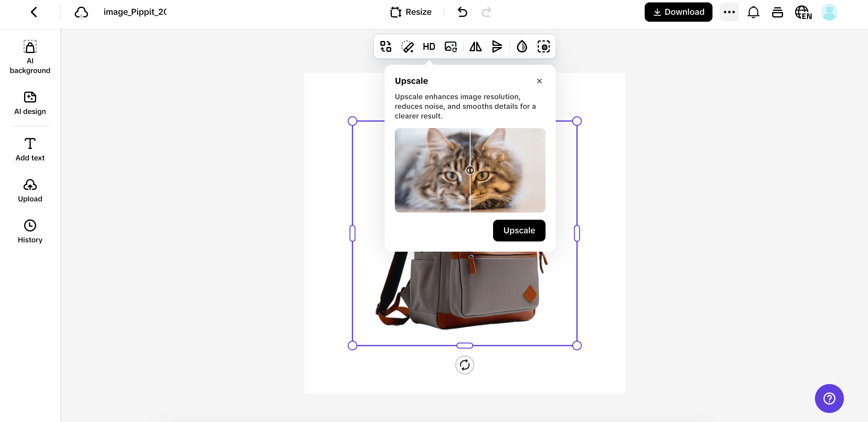Click the HD enhance icon
The image size is (868, 422).
coord(429,47)
